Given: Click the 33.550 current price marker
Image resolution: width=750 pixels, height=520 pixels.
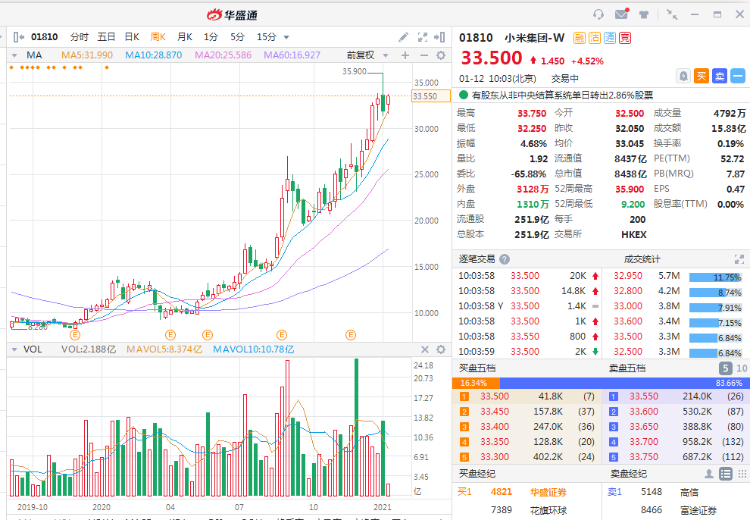Looking at the screenshot, I should [x=431, y=96].
